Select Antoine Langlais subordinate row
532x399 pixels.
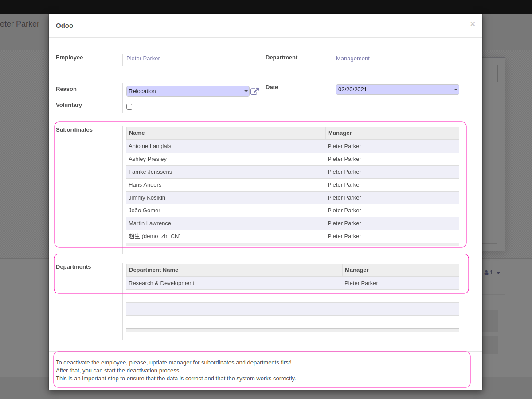tap(150, 146)
